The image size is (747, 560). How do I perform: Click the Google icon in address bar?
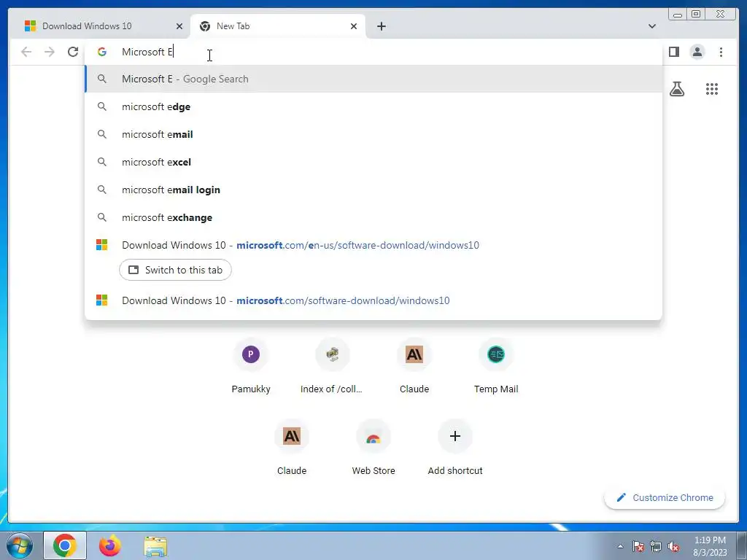point(102,52)
